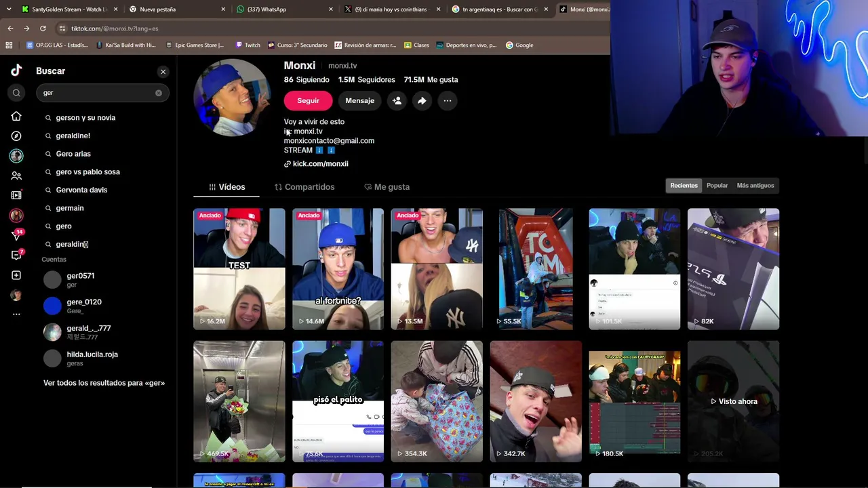The image size is (868, 488).
Task: Open the sidebar More three-dots menu
Action: [16, 314]
